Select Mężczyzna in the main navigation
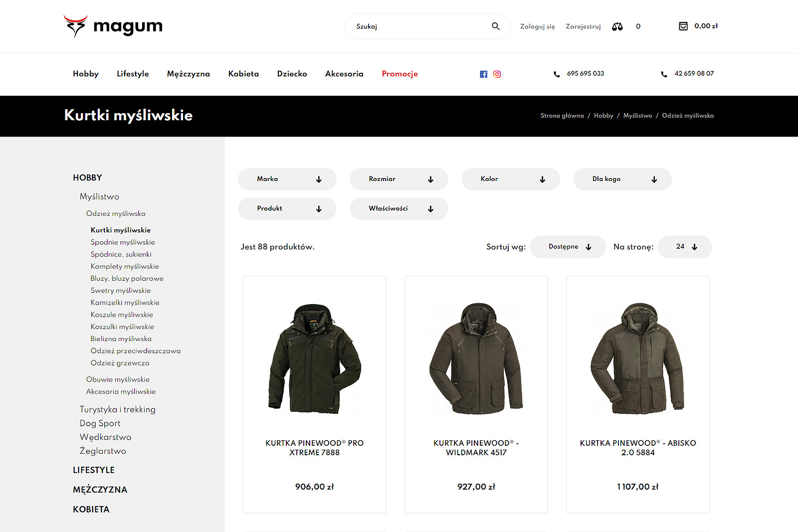 click(x=188, y=74)
